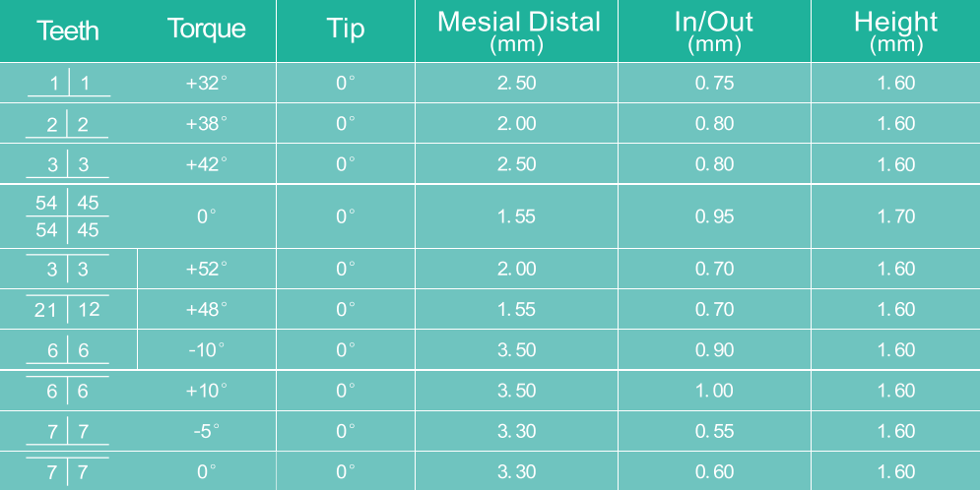Click the Teeth column header
Image resolution: width=980 pixels, height=490 pixels.
(x=68, y=31)
